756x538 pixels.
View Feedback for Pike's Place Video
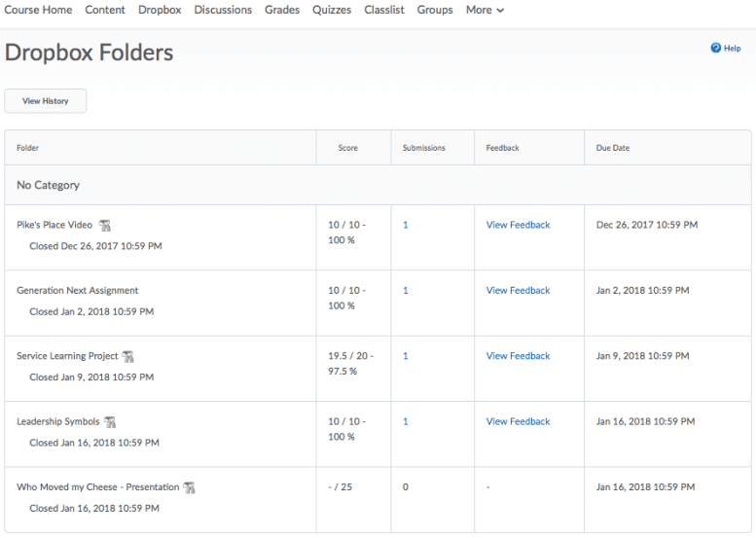click(518, 225)
